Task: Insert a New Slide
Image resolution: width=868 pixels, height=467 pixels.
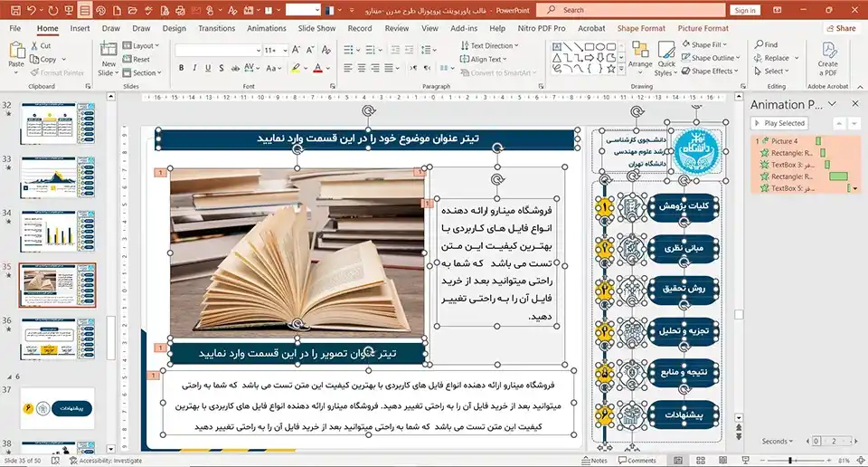Action: pos(108,59)
